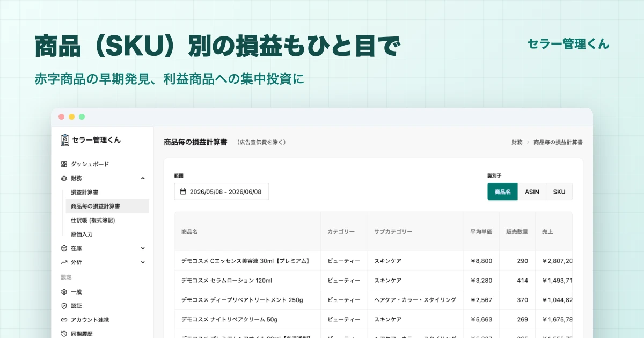644x338 pixels.
Task: Click the ¥3,280 average price cell
Action: (481, 280)
